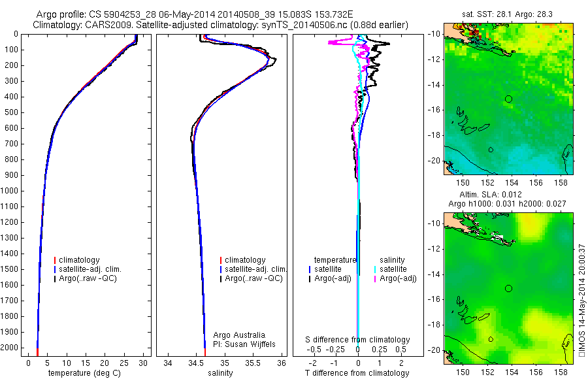Click the magenta Argo(-adj) salinity legend marker

(374, 278)
